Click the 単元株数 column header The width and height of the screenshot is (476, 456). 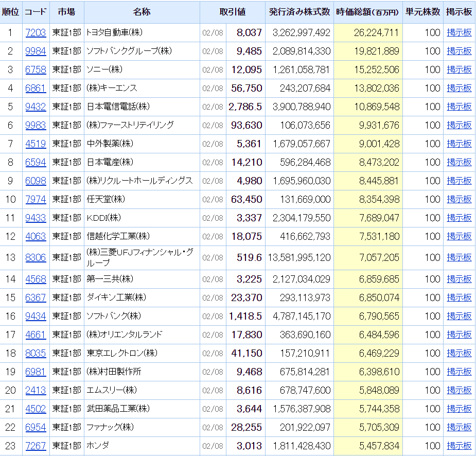(422, 12)
